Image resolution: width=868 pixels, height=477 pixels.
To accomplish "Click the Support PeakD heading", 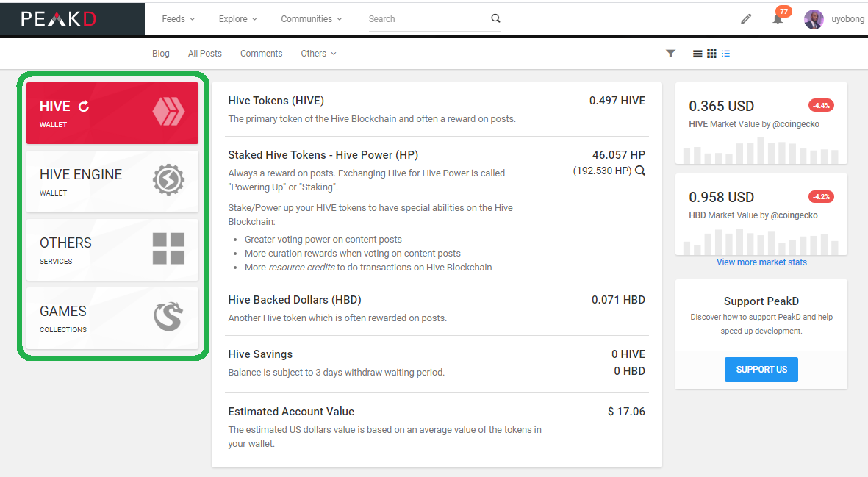I will 761,301.
